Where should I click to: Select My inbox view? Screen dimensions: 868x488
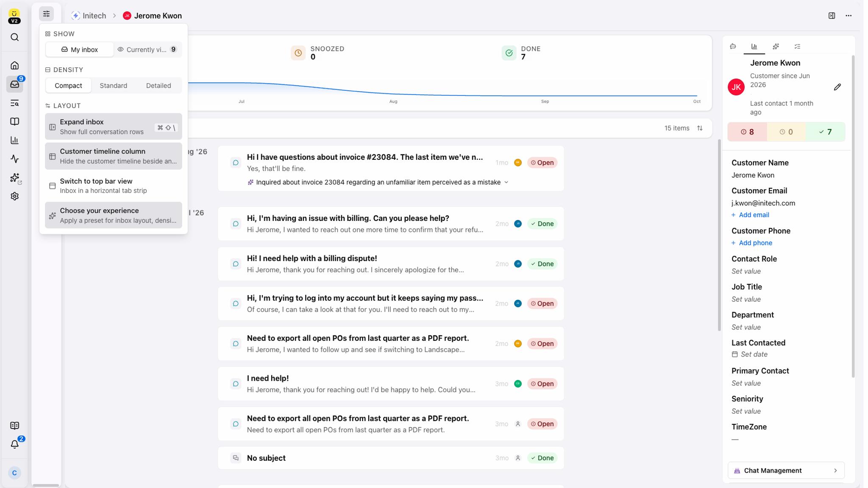[79, 50]
